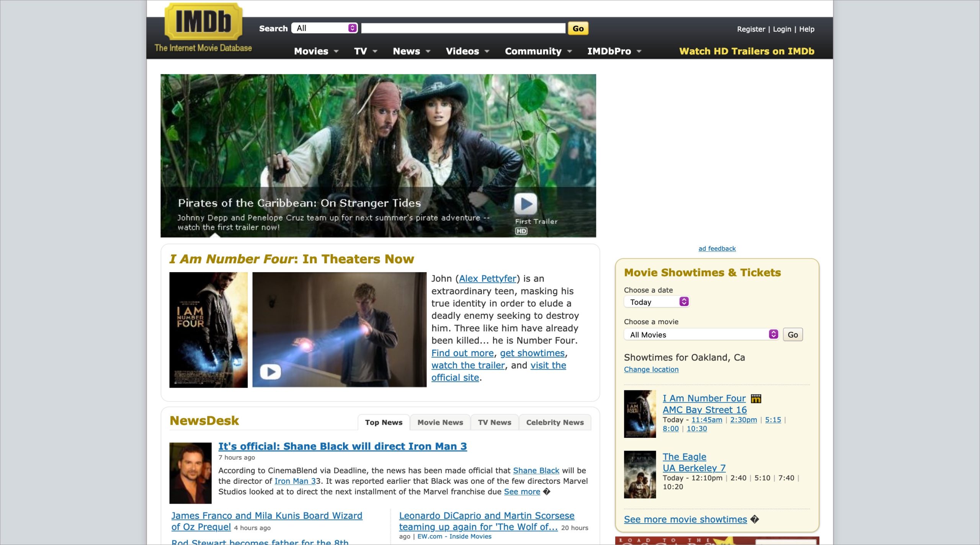Click EW.com - Inside Movies source link

tap(454, 537)
